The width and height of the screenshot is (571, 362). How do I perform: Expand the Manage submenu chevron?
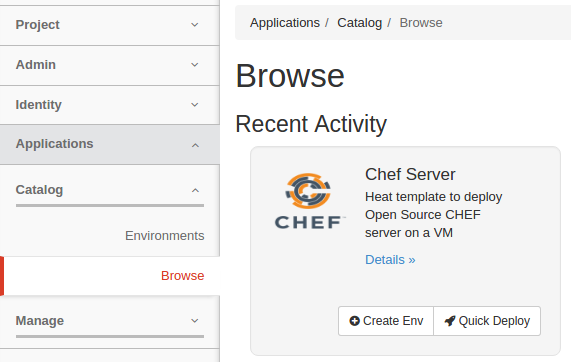195,321
